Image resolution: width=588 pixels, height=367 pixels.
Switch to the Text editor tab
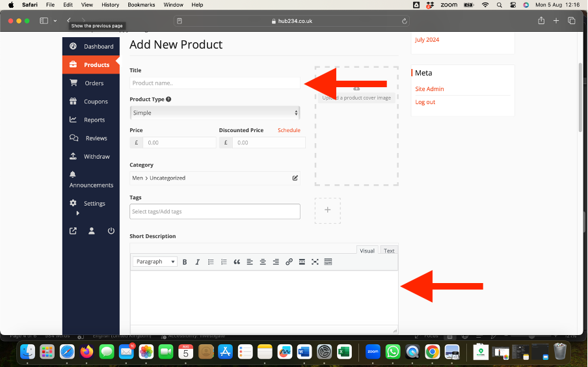pyautogui.click(x=389, y=251)
